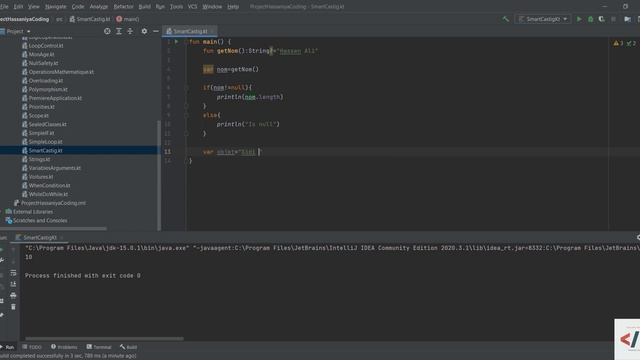
Task: Open the Problems tool window button
Action: [64, 347]
